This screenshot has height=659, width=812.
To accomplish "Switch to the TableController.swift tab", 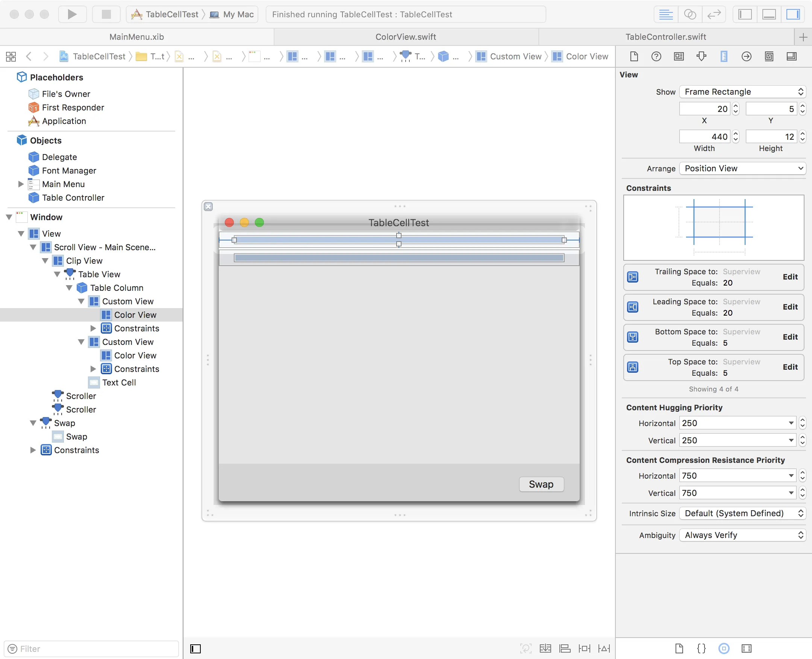I will [x=665, y=37].
